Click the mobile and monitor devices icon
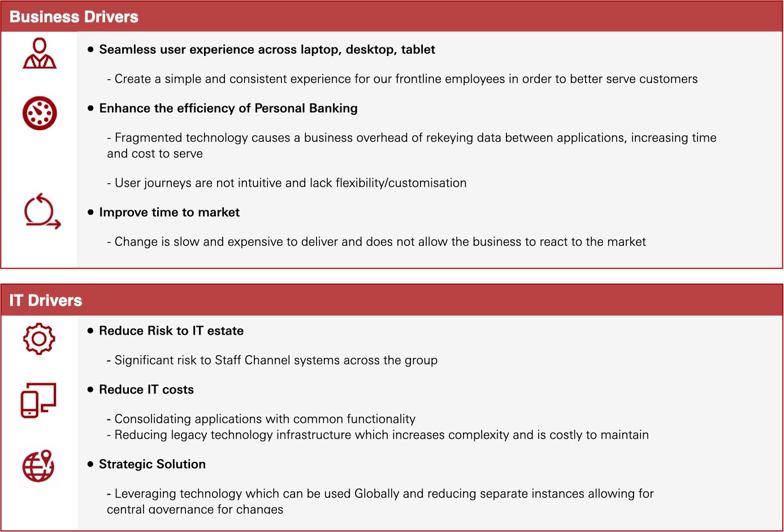The image size is (784, 532). coord(38,400)
